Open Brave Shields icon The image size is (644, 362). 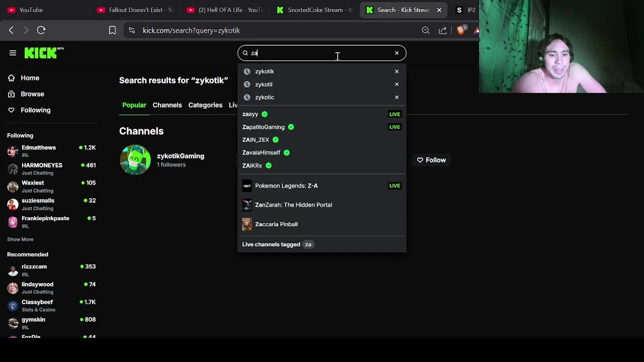click(x=460, y=30)
